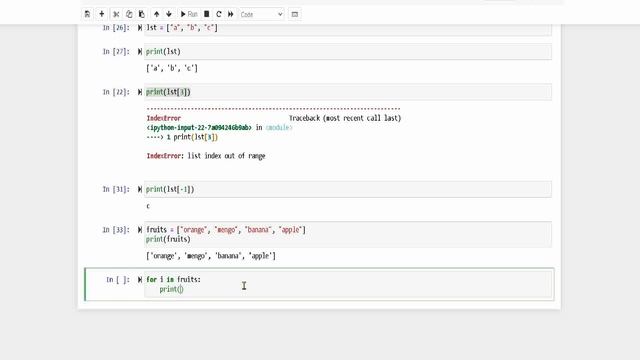The image size is (640, 360).
Task: Click the ipython-input-22 traceback reference
Action: pyautogui.click(x=199, y=127)
